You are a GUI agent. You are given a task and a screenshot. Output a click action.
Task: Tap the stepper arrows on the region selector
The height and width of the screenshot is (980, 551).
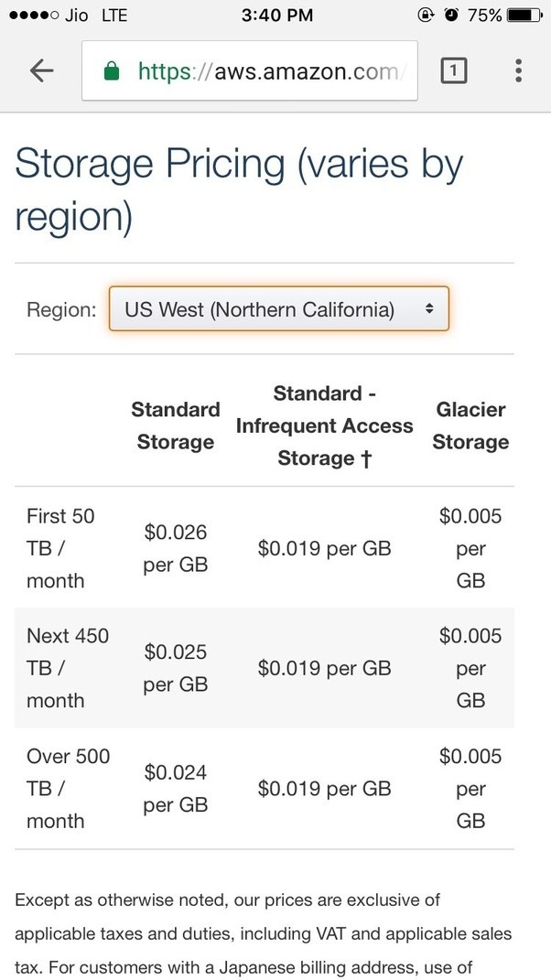click(430, 309)
